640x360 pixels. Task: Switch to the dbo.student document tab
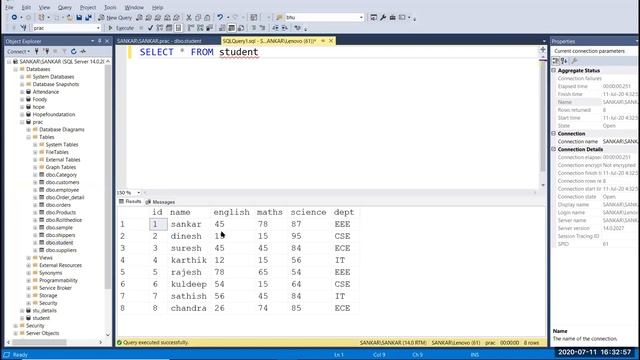pyautogui.click(x=159, y=41)
